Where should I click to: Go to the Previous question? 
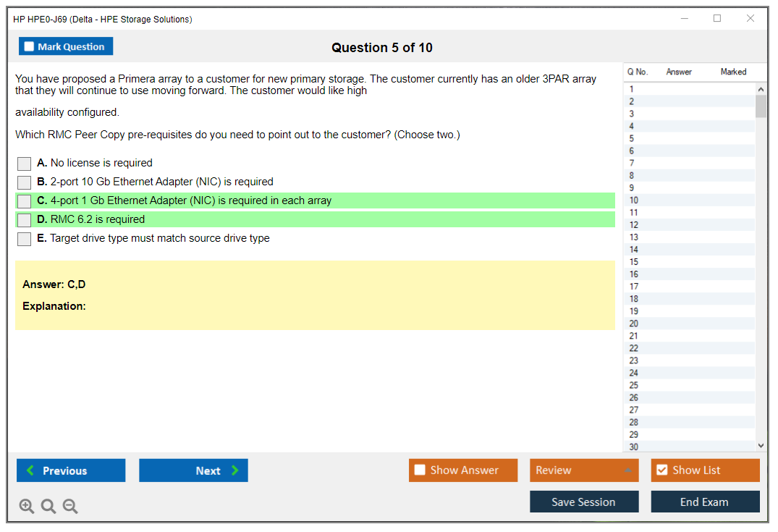pyautogui.click(x=71, y=470)
